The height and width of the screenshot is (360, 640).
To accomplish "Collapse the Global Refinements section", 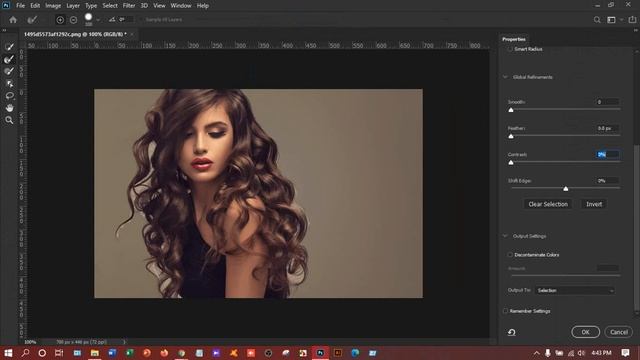I will click(505, 77).
